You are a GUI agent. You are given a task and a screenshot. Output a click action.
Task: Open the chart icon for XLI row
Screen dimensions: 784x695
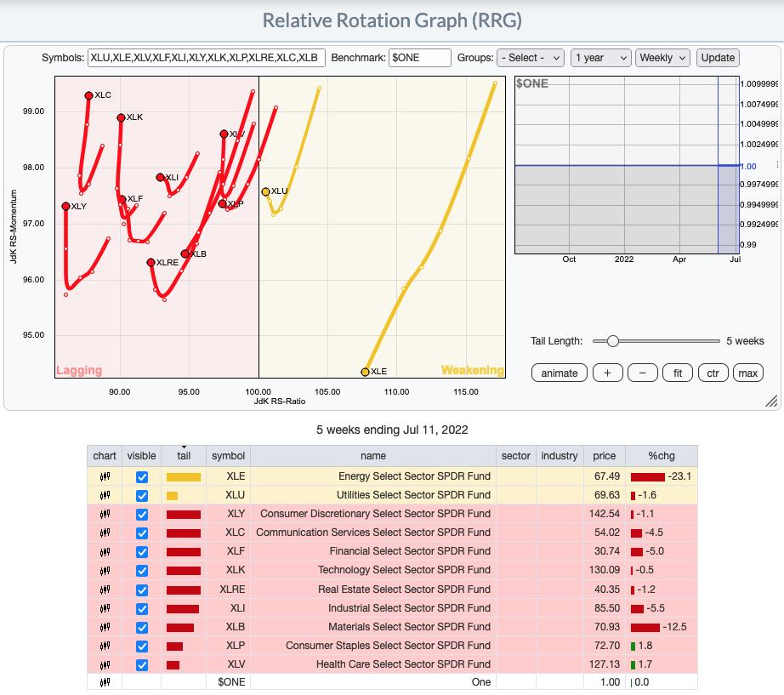(105, 608)
